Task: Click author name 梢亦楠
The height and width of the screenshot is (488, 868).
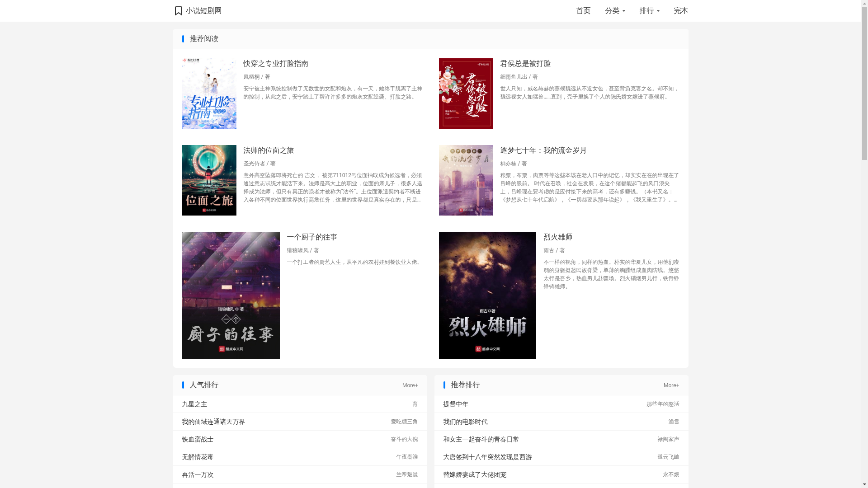Action: [x=508, y=164]
